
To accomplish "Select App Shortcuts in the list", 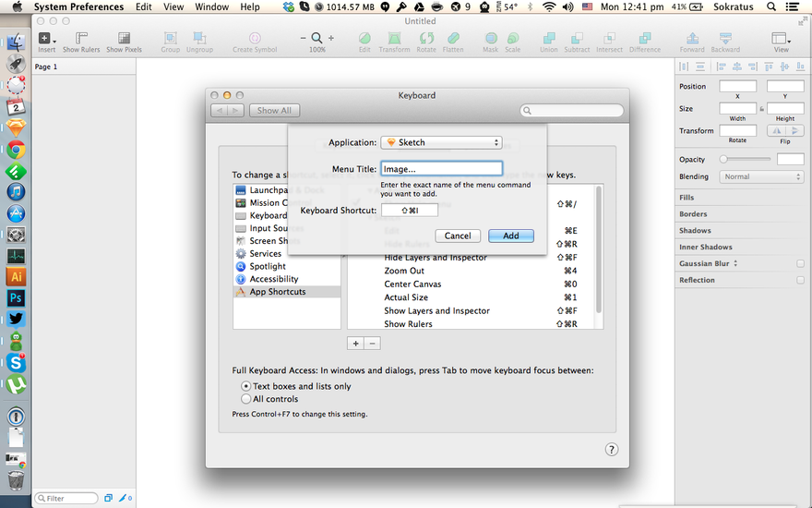I will tap(287, 291).
